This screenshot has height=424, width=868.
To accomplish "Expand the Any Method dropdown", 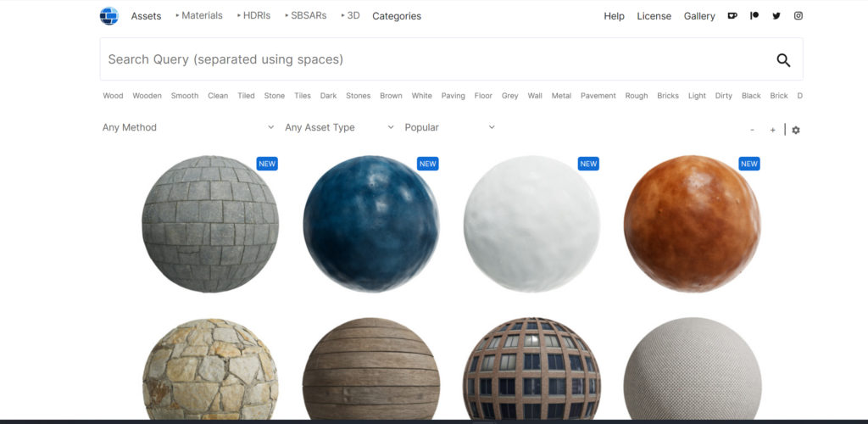I will click(x=188, y=127).
